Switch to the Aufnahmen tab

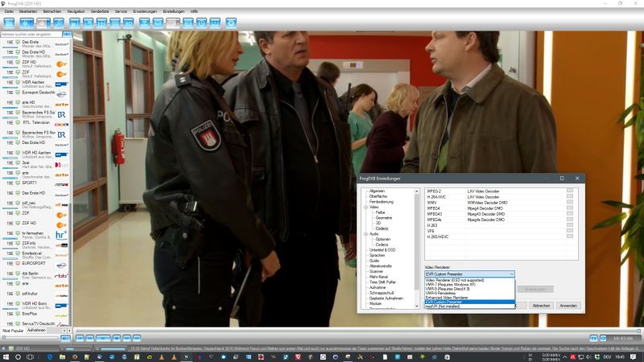coord(36,330)
